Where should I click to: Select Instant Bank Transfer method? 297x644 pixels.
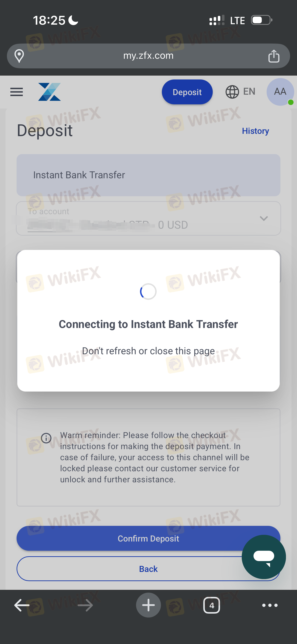[148, 175]
